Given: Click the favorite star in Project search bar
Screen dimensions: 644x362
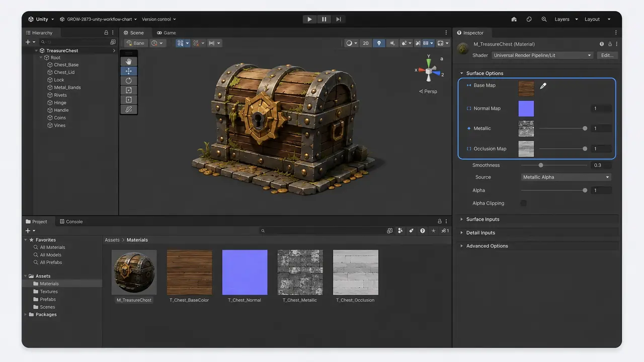Looking at the screenshot, I should [434, 231].
